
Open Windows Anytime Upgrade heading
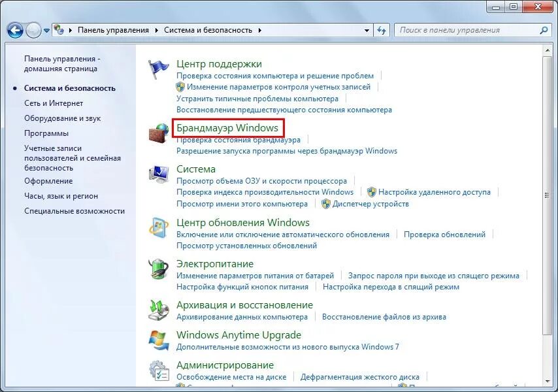[x=238, y=335]
